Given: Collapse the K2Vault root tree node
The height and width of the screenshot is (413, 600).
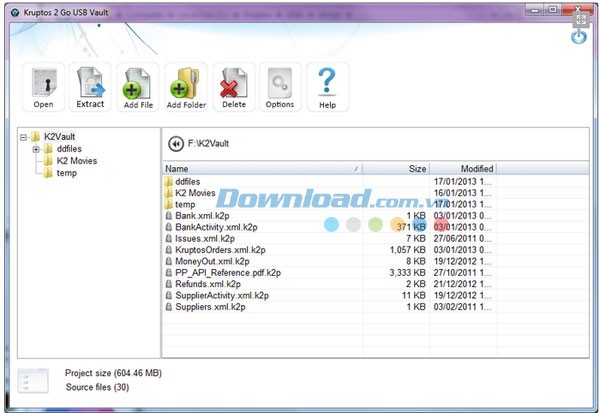Looking at the screenshot, I should [23, 136].
